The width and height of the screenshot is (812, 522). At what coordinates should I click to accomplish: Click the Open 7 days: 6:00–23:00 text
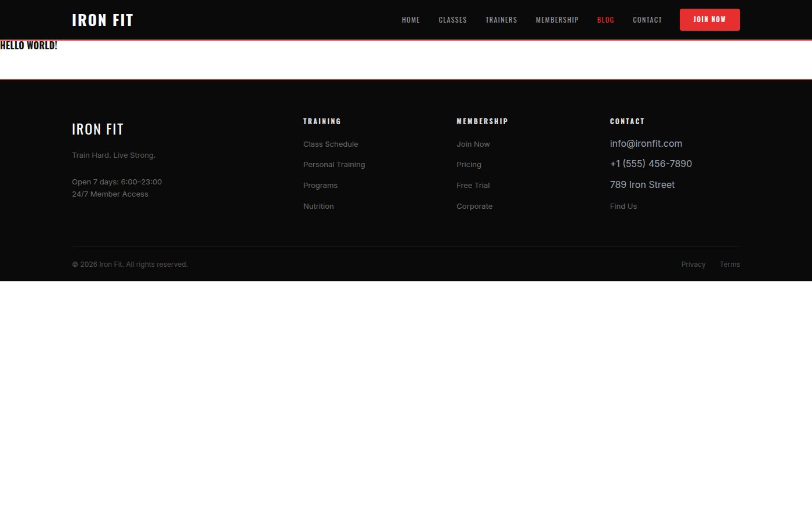coord(117,182)
